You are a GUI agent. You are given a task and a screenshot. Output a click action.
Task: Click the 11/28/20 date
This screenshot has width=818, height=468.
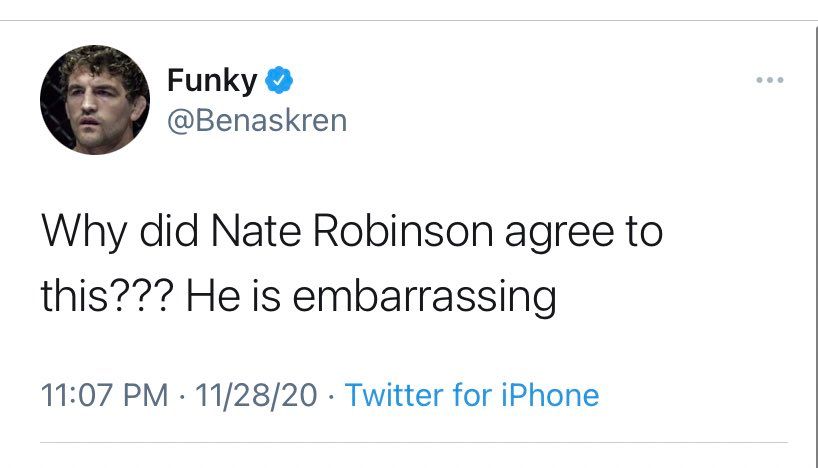[260, 394]
